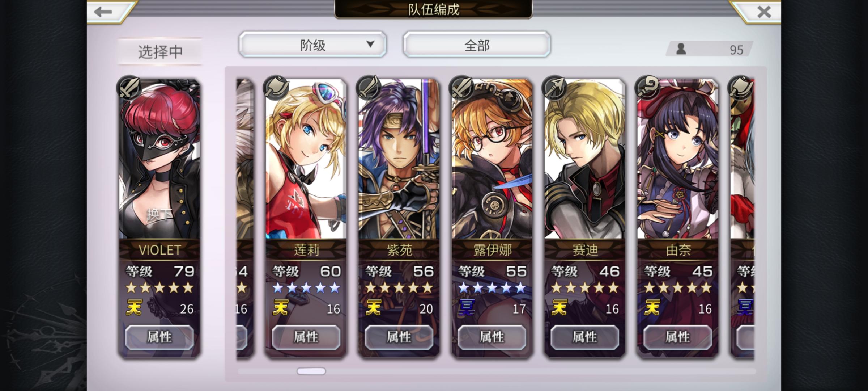868x391 pixels.
Task: Open 属性 for VIOLET
Action: point(159,337)
